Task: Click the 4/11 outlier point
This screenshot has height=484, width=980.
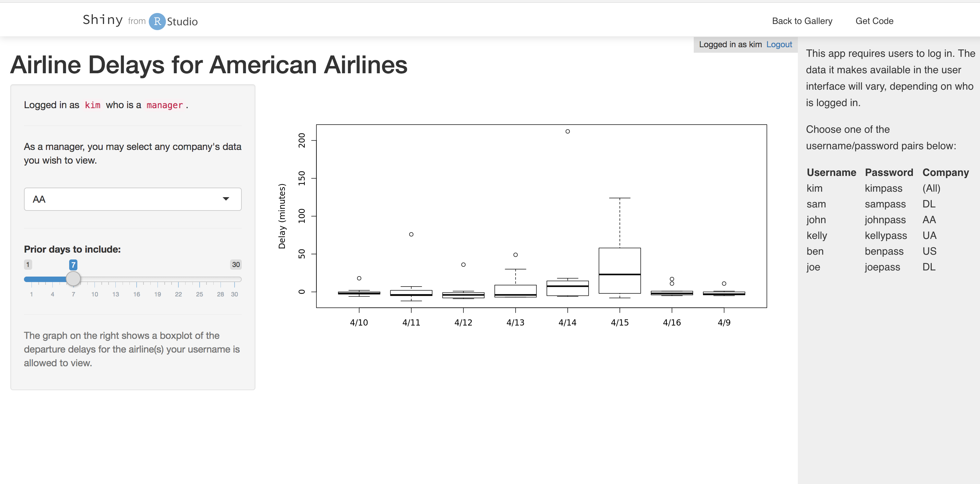Action: pos(411,234)
